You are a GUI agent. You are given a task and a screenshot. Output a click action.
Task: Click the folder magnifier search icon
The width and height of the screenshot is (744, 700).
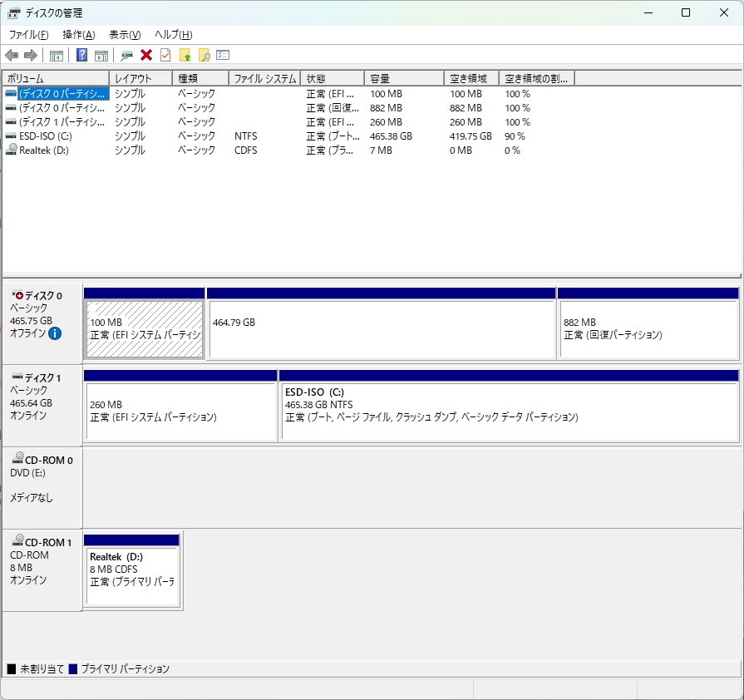point(204,56)
